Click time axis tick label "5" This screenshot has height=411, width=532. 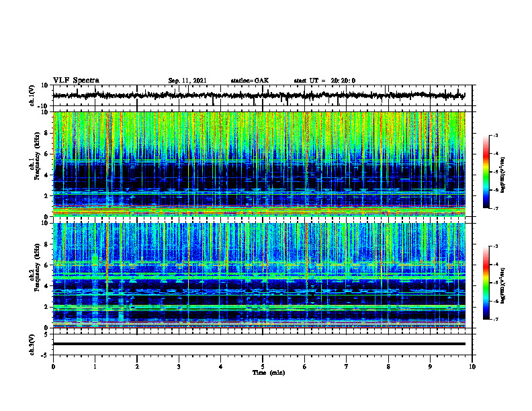click(x=263, y=367)
